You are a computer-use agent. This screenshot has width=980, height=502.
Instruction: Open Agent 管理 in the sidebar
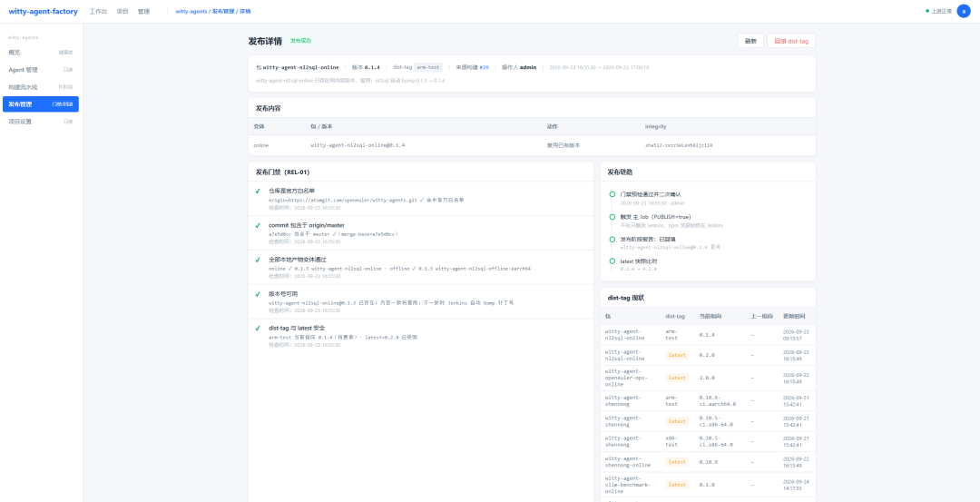click(41, 70)
